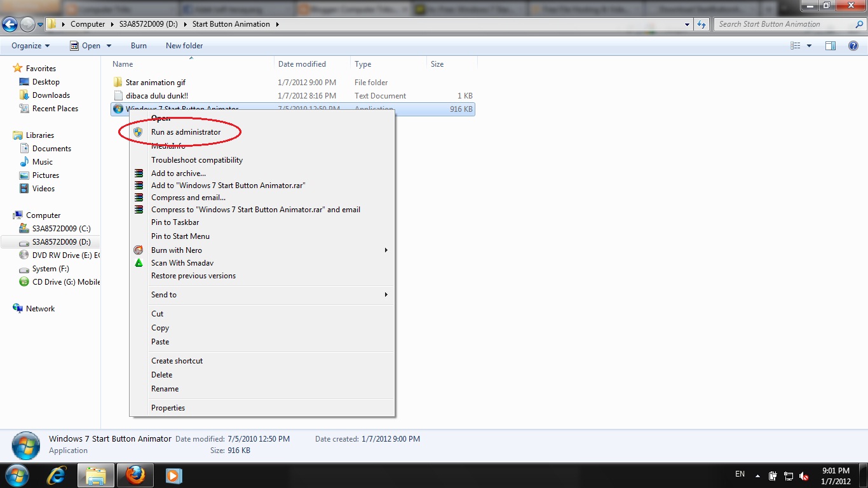Click the Windows Start orb
The image size is (868, 488).
coord(17,475)
